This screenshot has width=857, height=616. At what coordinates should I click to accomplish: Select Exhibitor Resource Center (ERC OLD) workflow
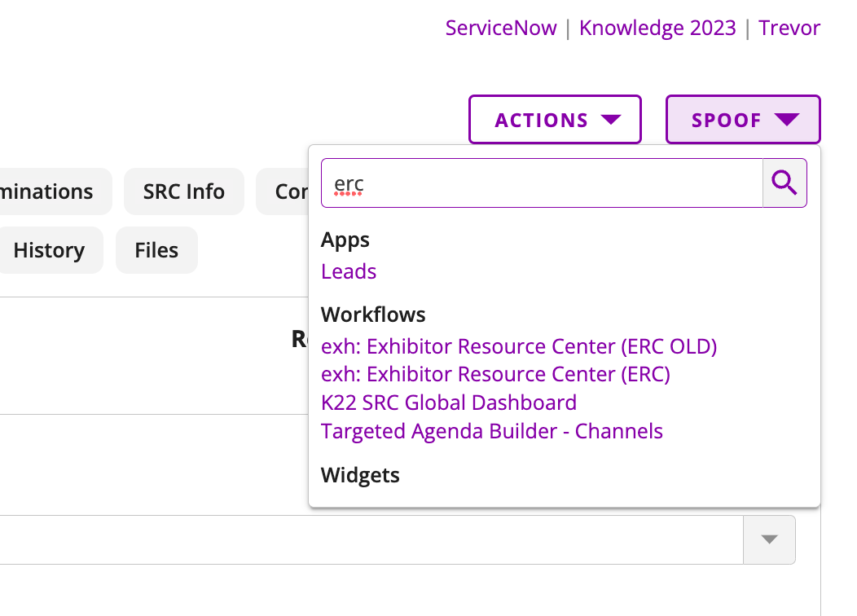point(519,346)
